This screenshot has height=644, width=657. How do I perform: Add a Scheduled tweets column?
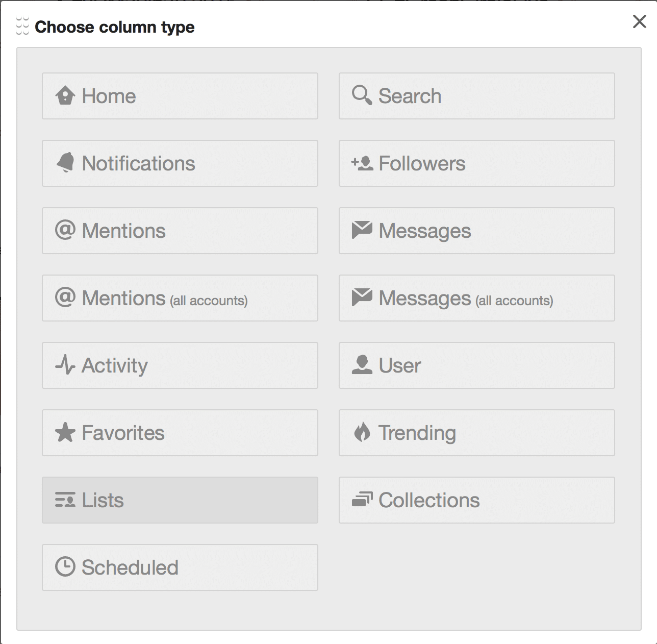[180, 567]
